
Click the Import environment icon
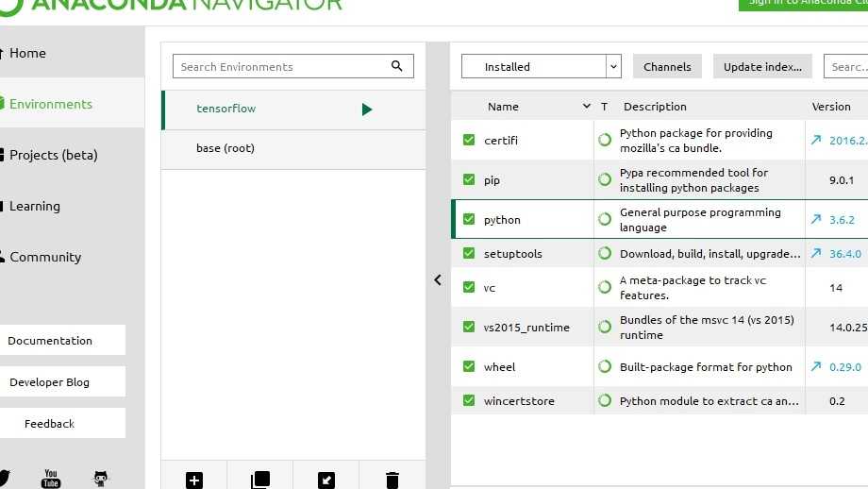(326, 480)
